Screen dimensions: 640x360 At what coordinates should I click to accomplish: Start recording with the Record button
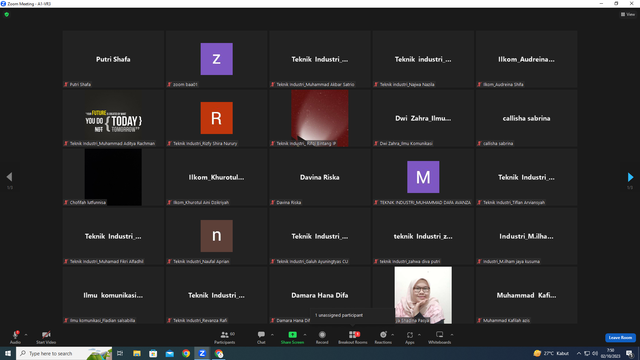(x=322, y=337)
